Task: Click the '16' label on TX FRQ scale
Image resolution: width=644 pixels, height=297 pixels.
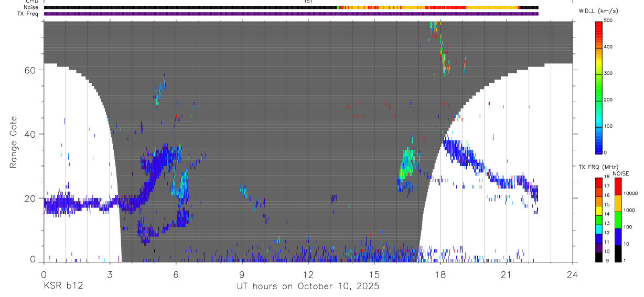Action: [607, 195]
